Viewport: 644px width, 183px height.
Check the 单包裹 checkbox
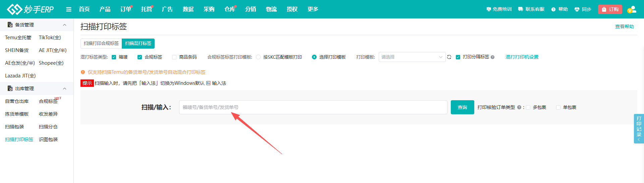point(558,108)
